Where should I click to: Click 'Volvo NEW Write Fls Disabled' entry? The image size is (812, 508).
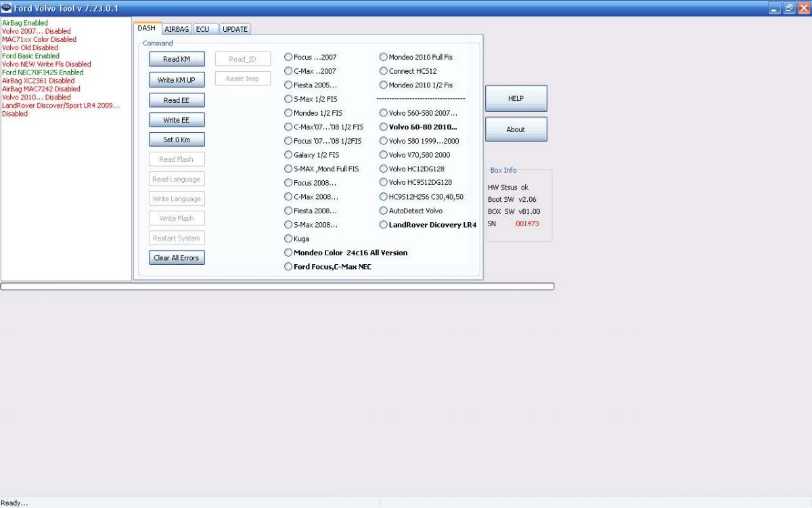(47, 64)
